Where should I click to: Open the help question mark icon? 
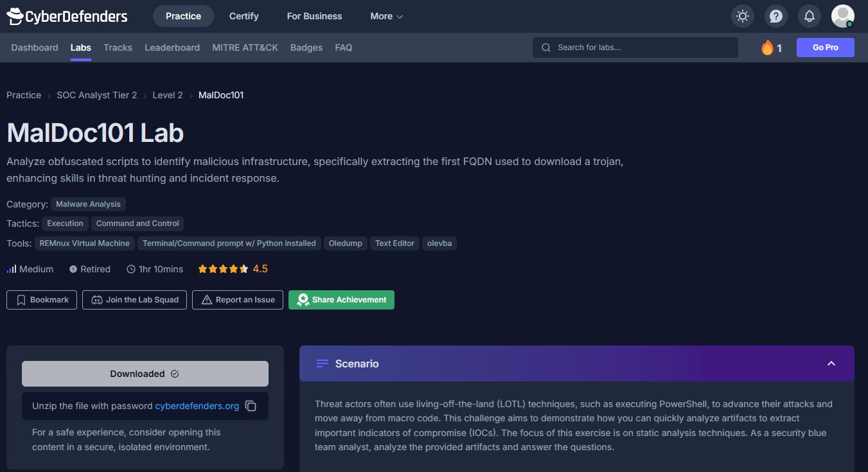coord(776,16)
